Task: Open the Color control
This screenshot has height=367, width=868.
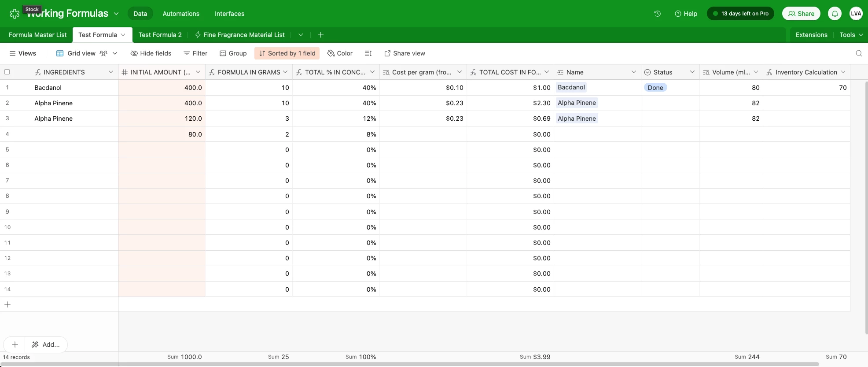Action: [340, 53]
